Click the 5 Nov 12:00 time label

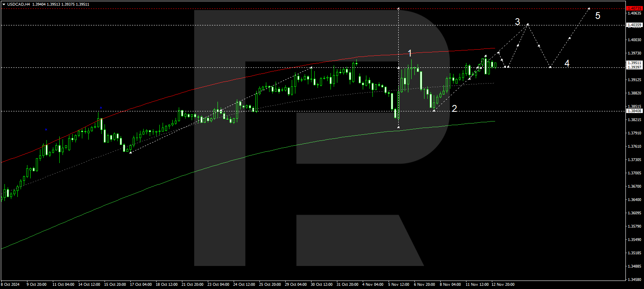tap(399, 285)
